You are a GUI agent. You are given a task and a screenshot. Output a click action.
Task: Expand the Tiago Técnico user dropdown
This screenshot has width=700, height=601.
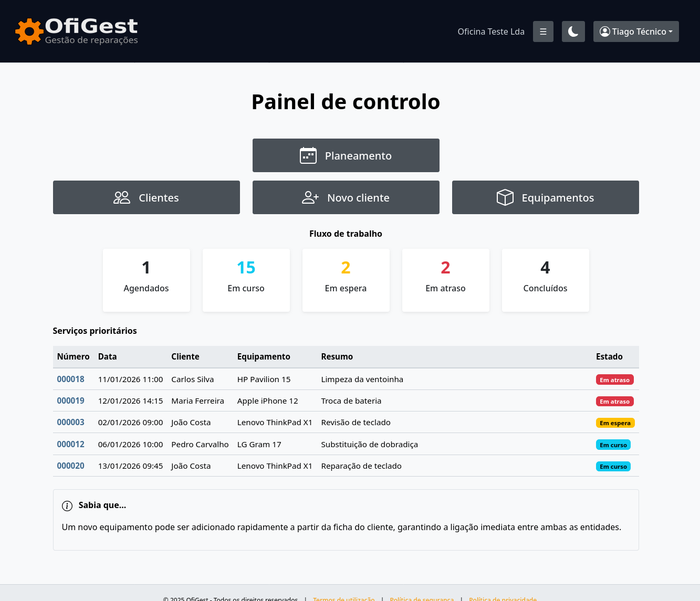[x=636, y=31]
